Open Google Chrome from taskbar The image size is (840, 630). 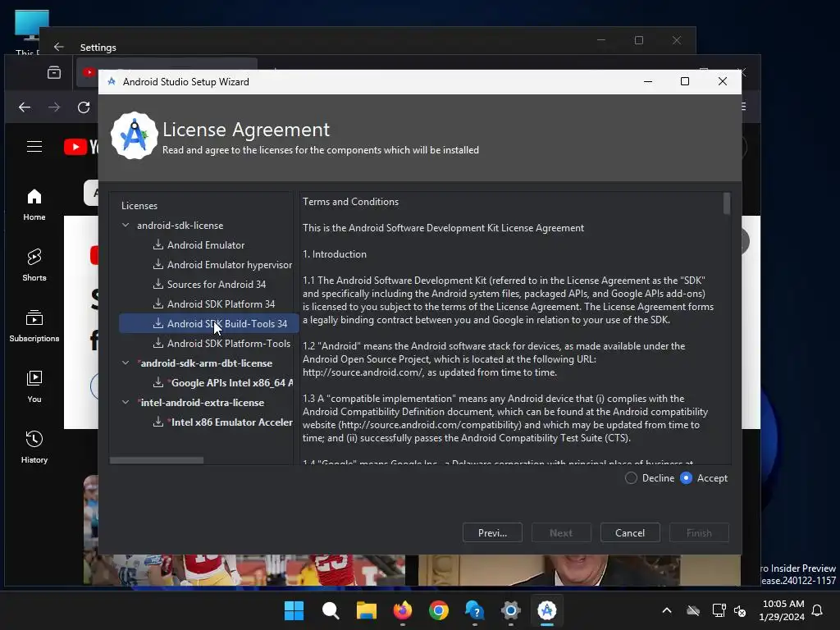439,610
